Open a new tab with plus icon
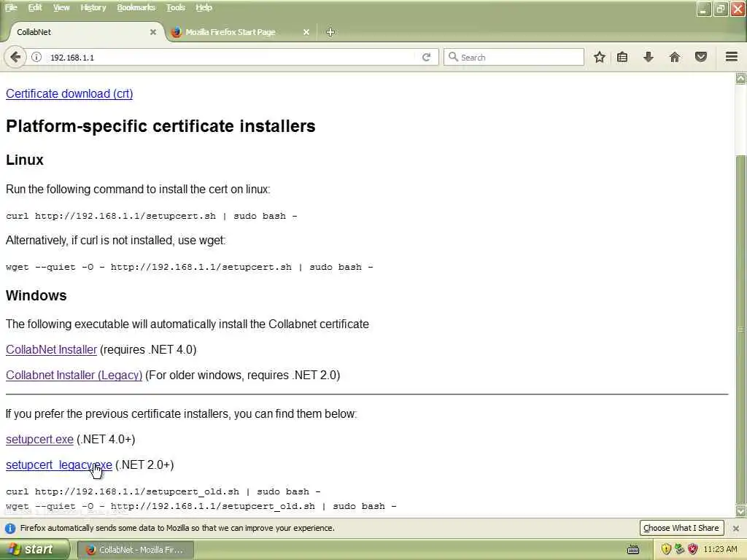Viewport: 747px width, 560px height. pos(330,32)
